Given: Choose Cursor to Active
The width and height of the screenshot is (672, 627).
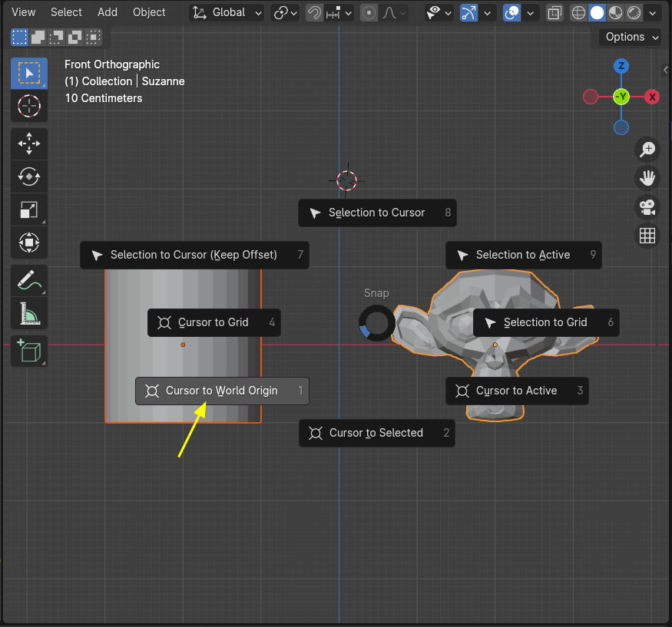Looking at the screenshot, I should tap(517, 391).
